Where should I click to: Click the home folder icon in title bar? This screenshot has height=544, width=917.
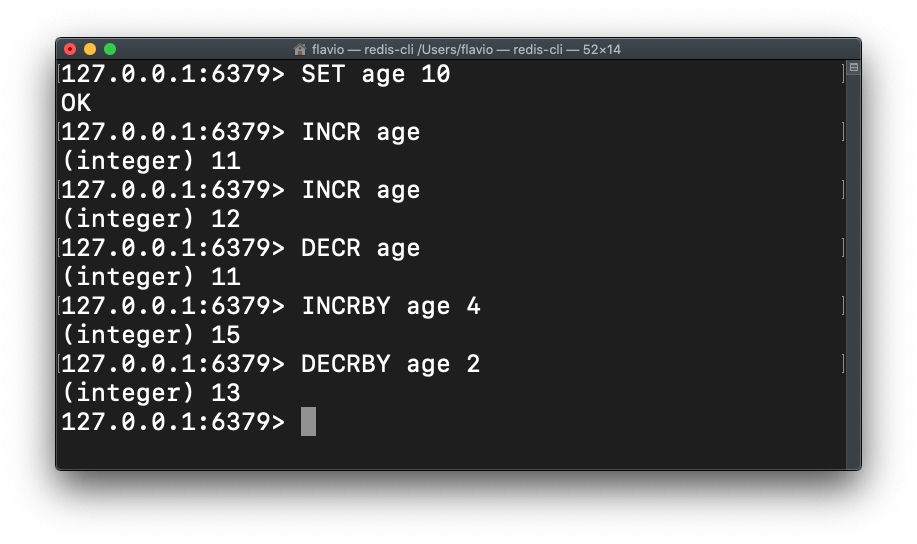(x=300, y=49)
